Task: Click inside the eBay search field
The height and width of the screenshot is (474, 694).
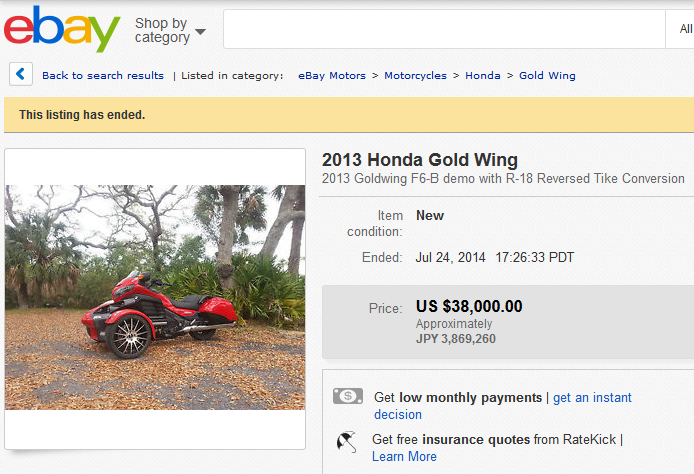Action: (x=440, y=30)
